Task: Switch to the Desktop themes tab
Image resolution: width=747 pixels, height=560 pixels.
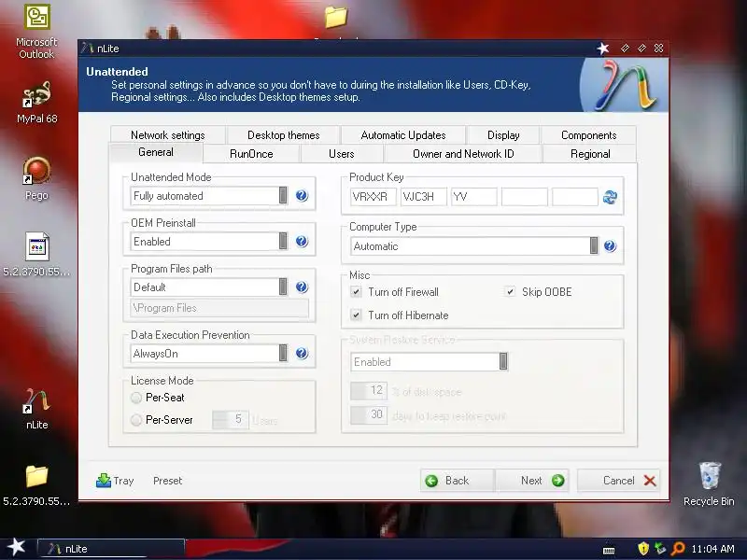Action: (x=284, y=135)
